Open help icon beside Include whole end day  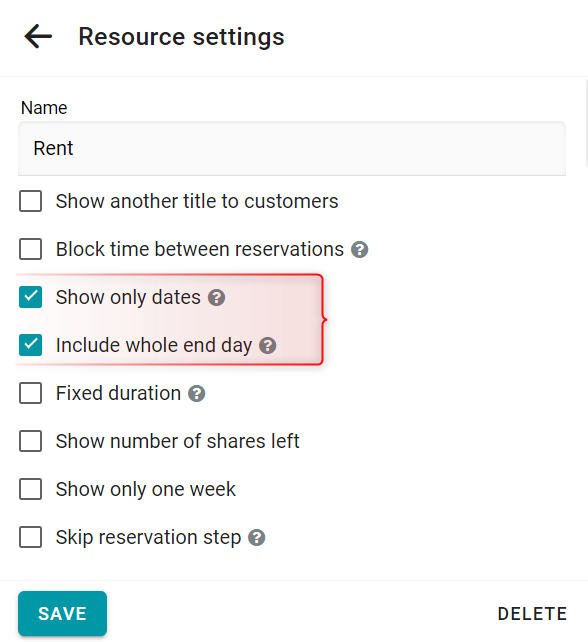267,346
